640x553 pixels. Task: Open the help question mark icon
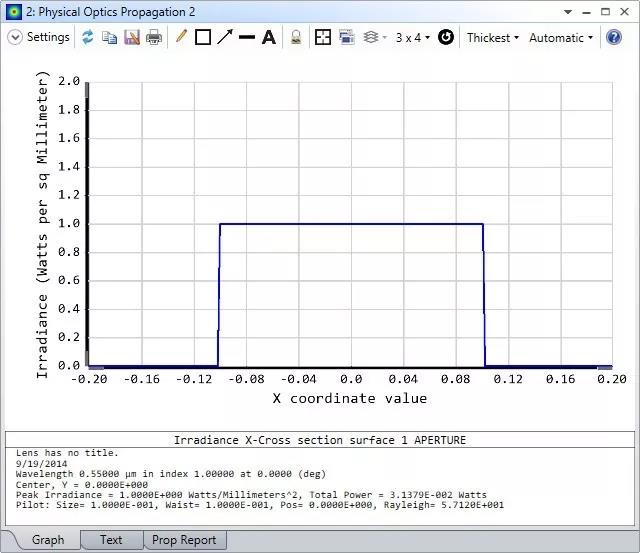(614, 37)
